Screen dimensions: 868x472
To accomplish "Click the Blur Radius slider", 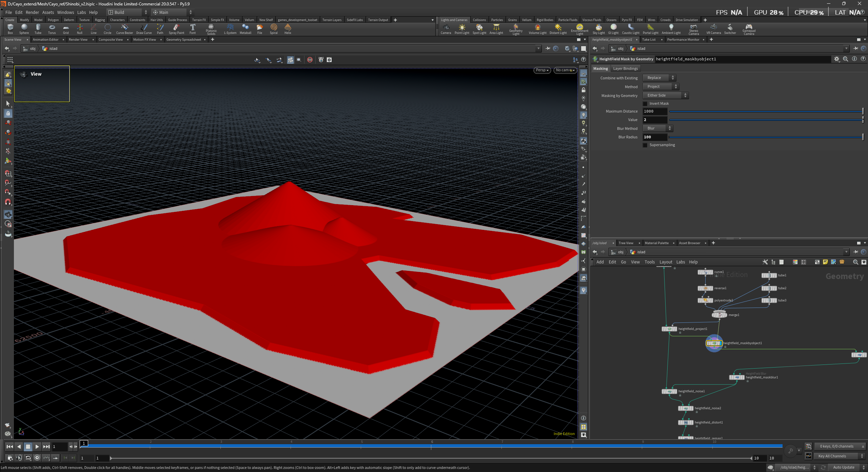I will pos(766,137).
